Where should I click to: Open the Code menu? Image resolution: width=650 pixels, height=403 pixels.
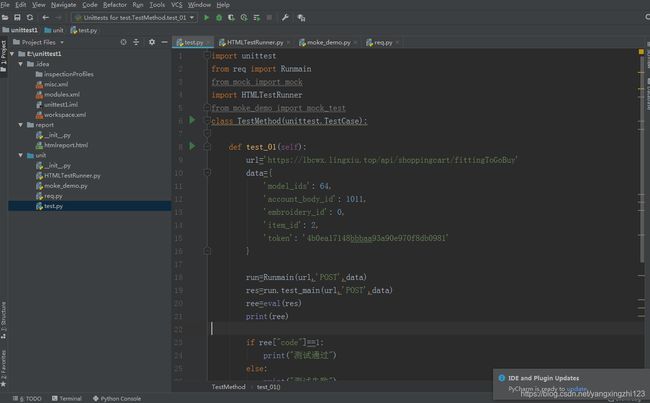pyautogui.click(x=90, y=5)
